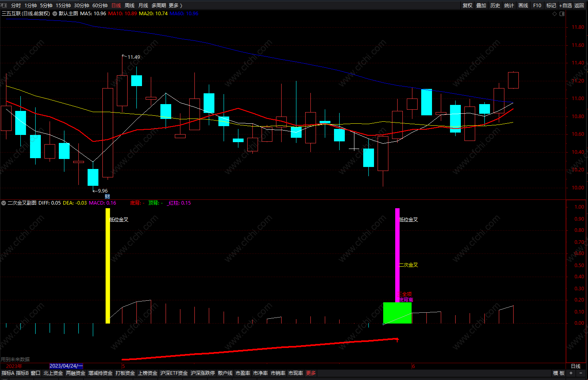Click the green block under 二金顶
Screen dimensions: 588x380
point(397,313)
